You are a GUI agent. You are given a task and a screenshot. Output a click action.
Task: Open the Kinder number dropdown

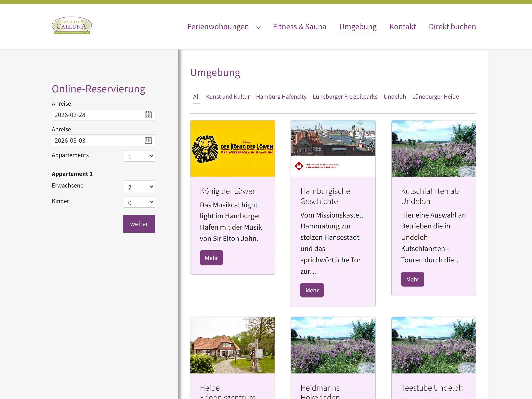[x=139, y=202]
